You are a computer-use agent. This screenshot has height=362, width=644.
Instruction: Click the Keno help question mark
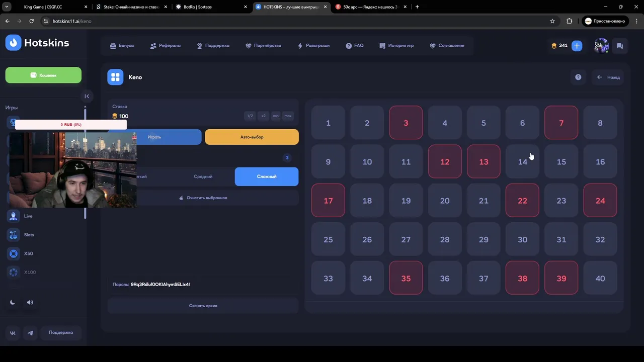(x=578, y=77)
